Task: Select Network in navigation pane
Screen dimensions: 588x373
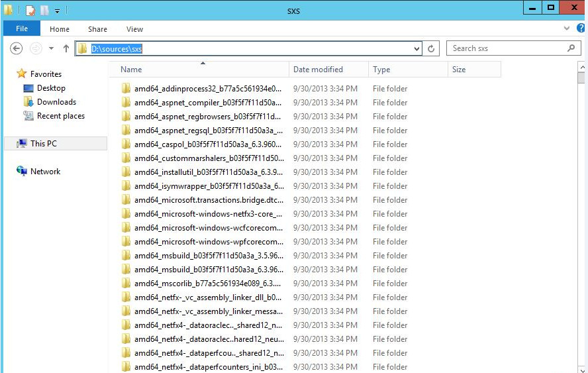Action: 45,171
